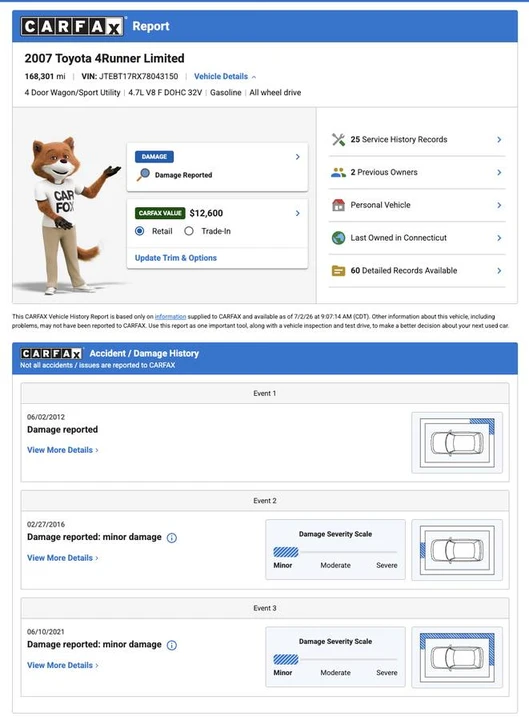Image resolution: width=529 pixels, height=720 pixels.
Task: Click Event 2 Damage Severity Scale bar
Action: point(335,552)
